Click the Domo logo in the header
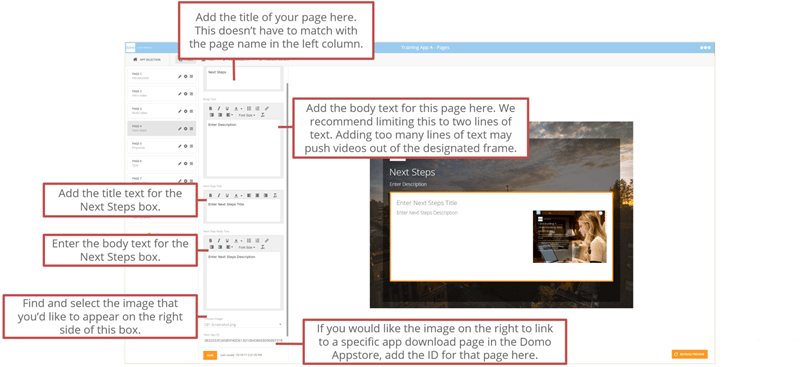The height and width of the screenshot is (367, 800). pyautogui.click(x=130, y=47)
